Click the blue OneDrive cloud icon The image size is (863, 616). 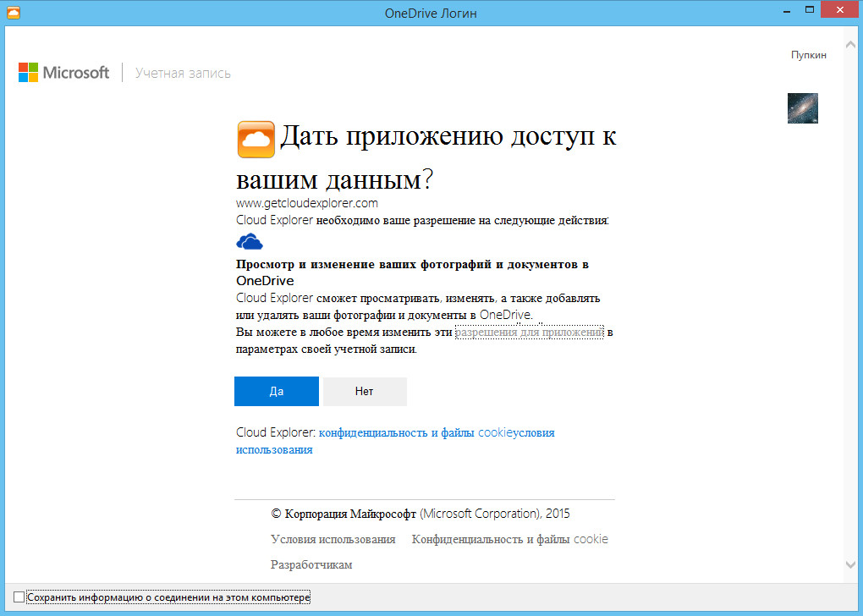(250, 241)
